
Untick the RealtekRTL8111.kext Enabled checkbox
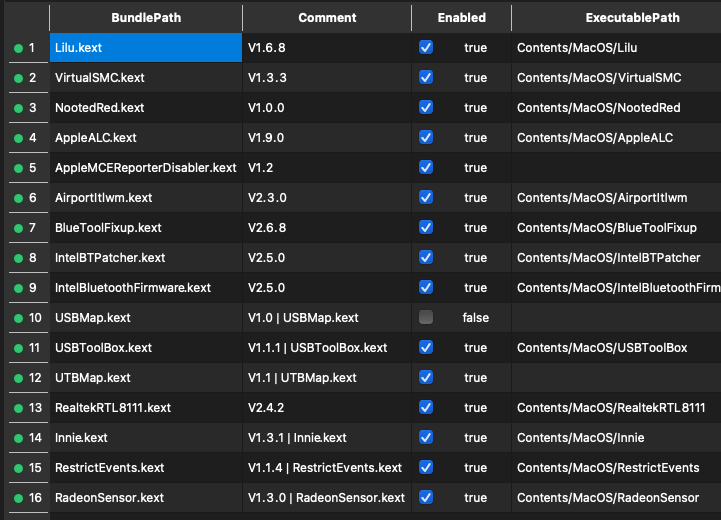(x=426, y=408)
